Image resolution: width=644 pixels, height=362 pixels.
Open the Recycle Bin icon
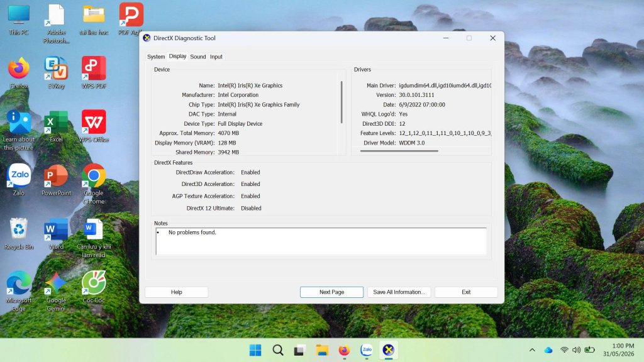click(18, 234)
